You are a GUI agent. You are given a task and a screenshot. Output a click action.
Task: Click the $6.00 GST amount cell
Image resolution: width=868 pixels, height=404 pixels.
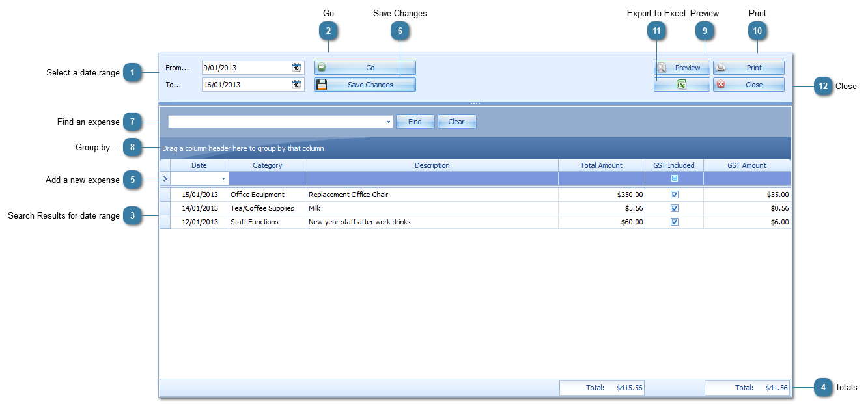click(x=747, y=222)
